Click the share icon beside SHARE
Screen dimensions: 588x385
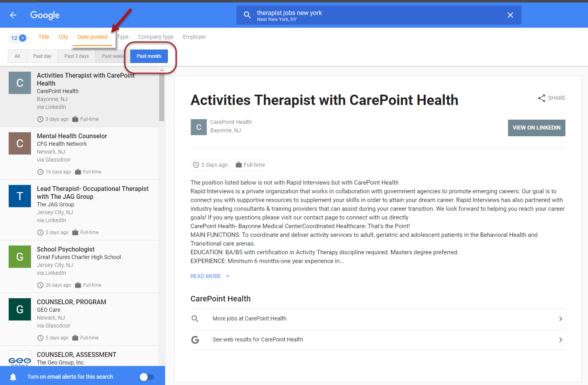click(x=541, y=98)
